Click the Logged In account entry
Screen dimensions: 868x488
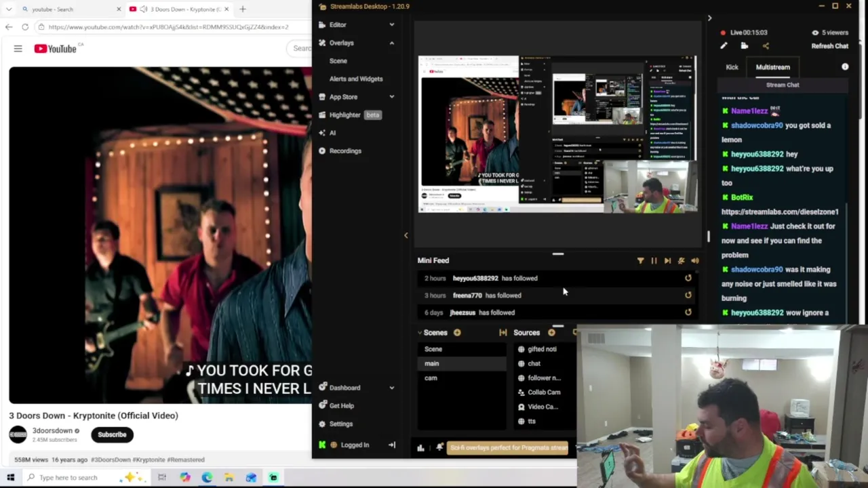355,445
